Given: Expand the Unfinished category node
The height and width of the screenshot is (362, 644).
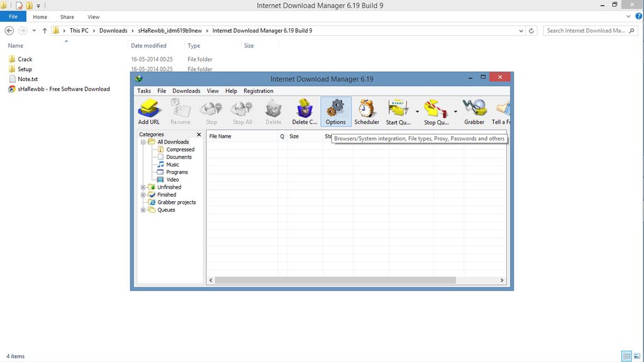Looking at the screenshot, I should click(143, 187).
